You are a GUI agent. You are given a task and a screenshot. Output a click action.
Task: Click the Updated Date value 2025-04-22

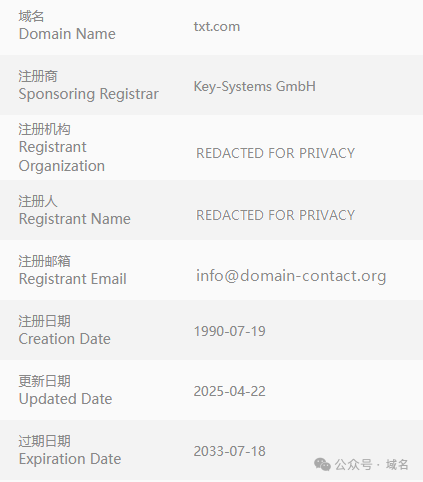point(230,391)
